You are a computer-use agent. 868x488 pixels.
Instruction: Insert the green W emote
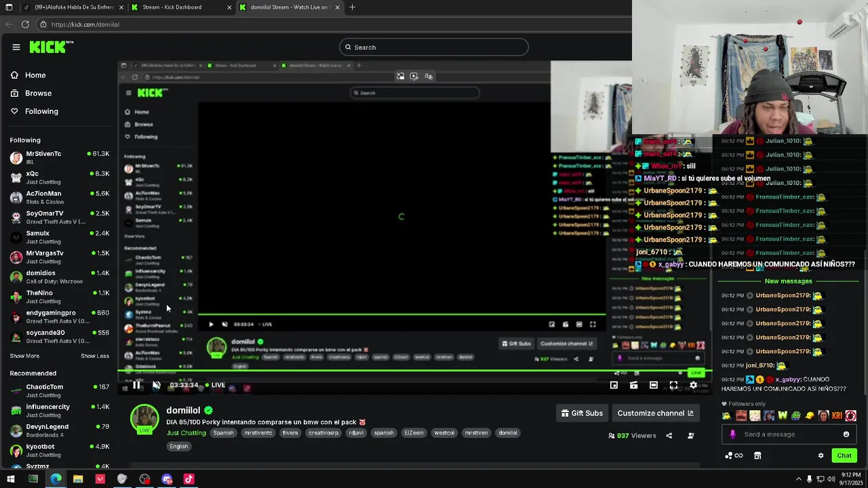pos(782,415)
